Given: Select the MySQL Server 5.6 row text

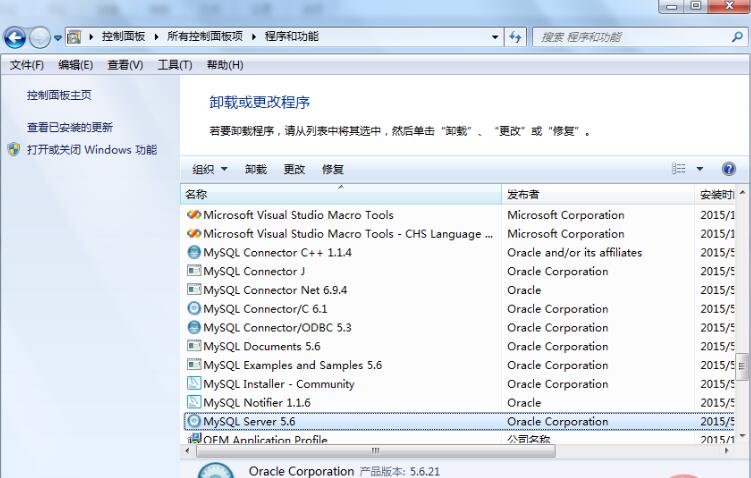Looking at the screenshot, I should [249, 421].
